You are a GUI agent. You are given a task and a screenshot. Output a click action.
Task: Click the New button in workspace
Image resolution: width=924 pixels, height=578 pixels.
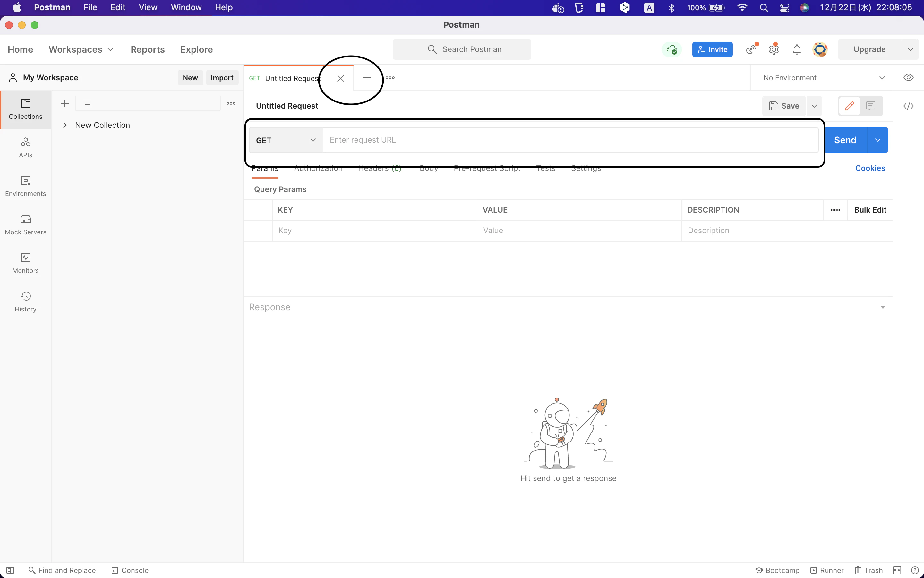click(190, 78)
